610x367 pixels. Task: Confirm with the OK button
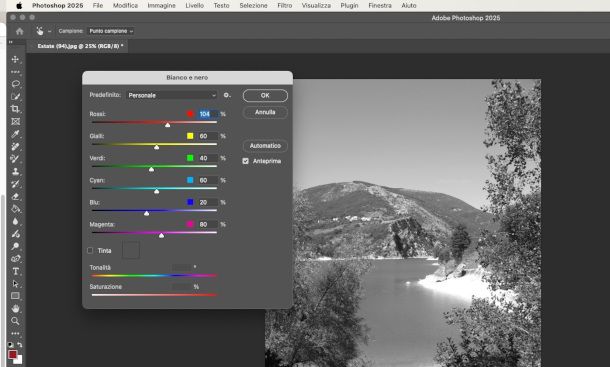tap(265, 95)
